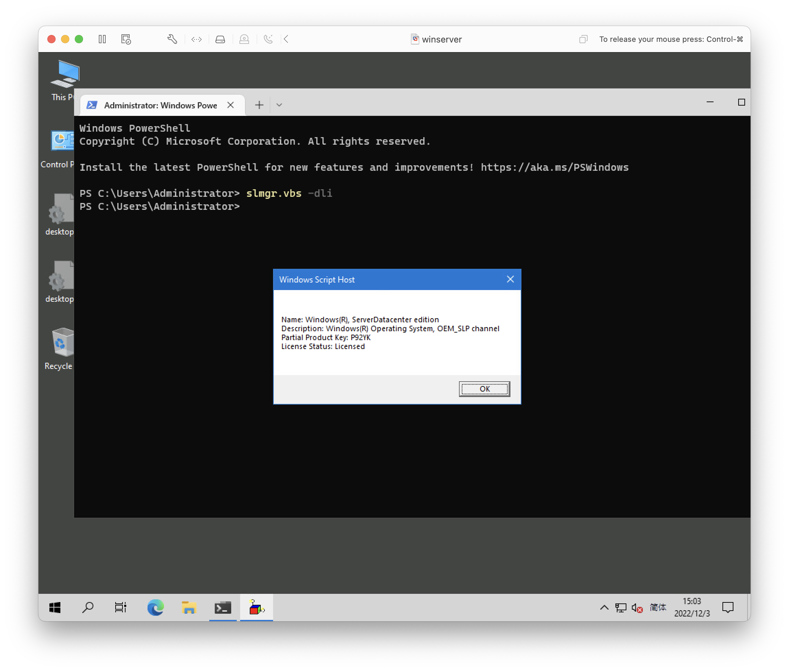Viewport: 789px width, 672px height.
Task: Open File Explorer from the taskbar
Action: coord(188,607)
